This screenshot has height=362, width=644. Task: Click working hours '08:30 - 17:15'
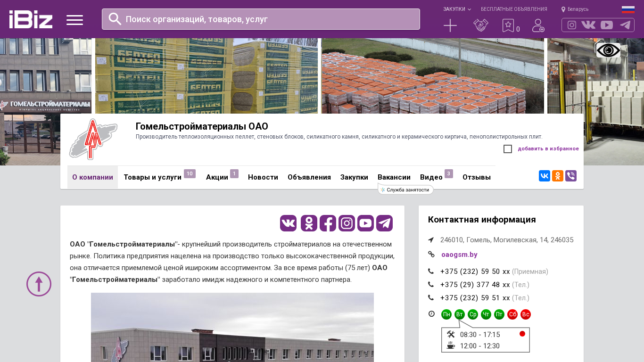[x=480, y=335]
